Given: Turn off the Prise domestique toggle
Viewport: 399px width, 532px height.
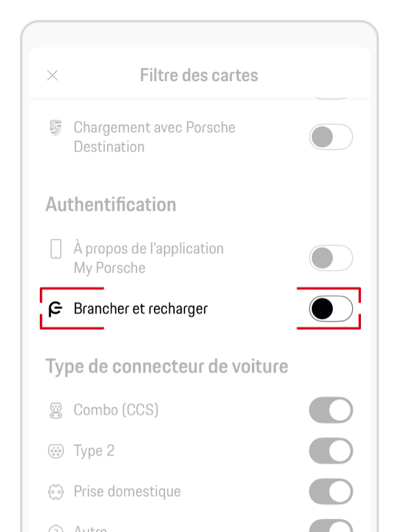Looking at the screenshot, I should [x=331, y=491].
